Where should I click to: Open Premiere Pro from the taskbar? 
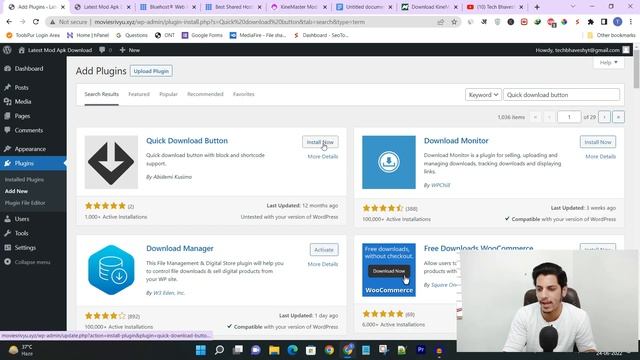click(x=421, y=350)
